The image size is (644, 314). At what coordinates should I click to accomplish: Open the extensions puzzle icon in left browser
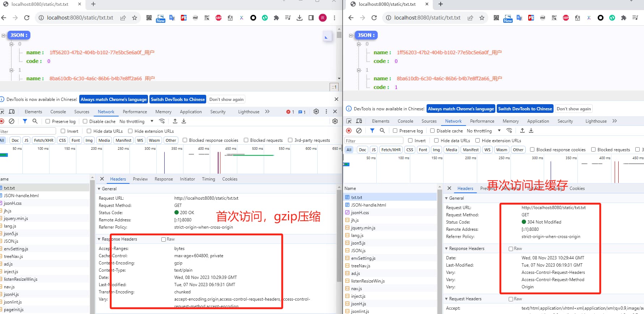pos(276,18)
